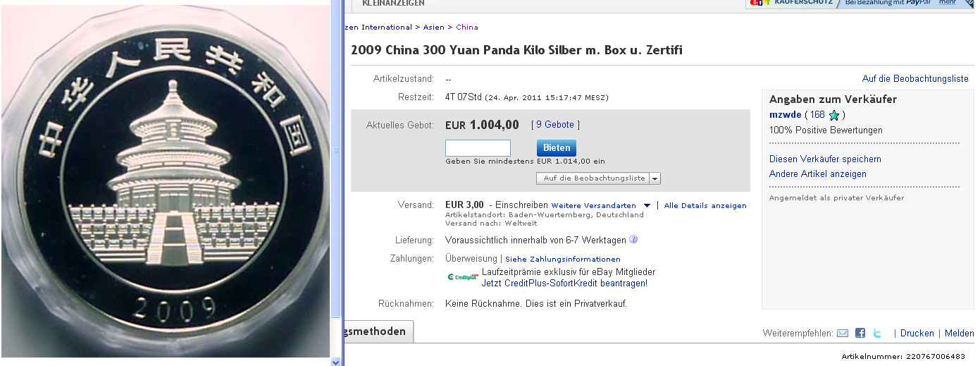Click the Panda coin image thumbnail
The width and height of the screenshot is (980, 366).
(x=166, y=183)
